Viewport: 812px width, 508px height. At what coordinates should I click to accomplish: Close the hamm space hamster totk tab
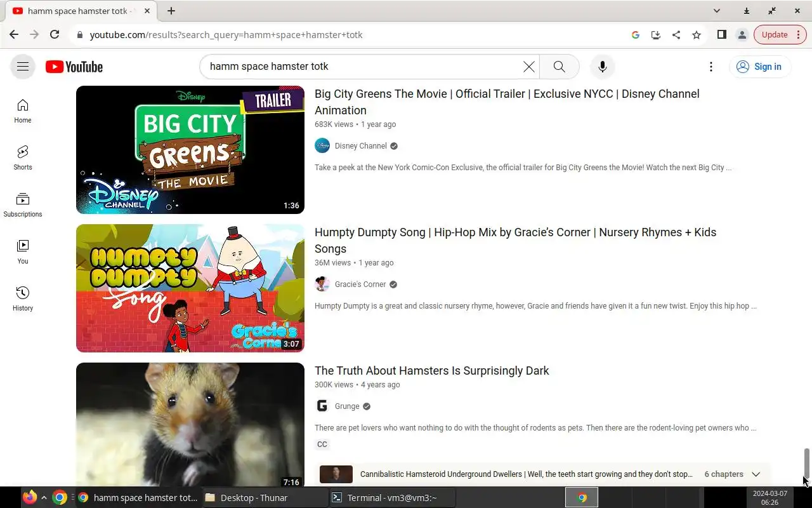pos(147,11)
